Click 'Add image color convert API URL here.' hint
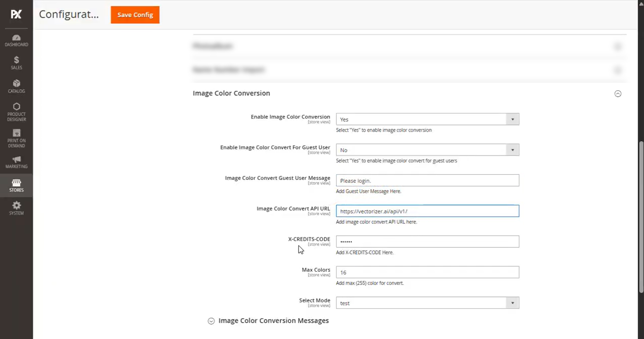Viewport: 644px width, 339px height. [x=376, y=222]
